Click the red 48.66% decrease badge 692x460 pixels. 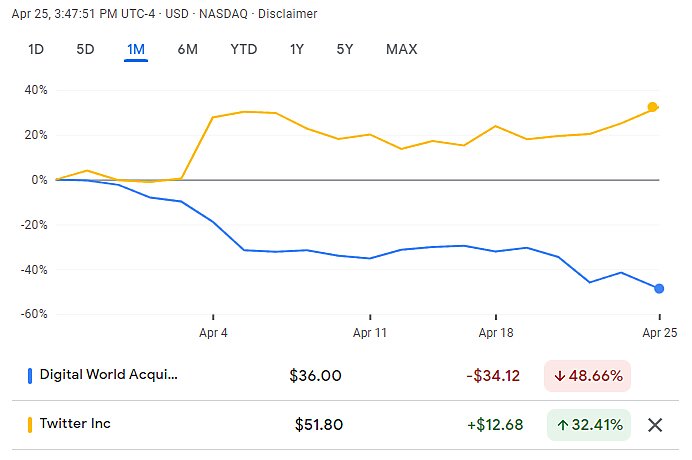tap(587, 376)
